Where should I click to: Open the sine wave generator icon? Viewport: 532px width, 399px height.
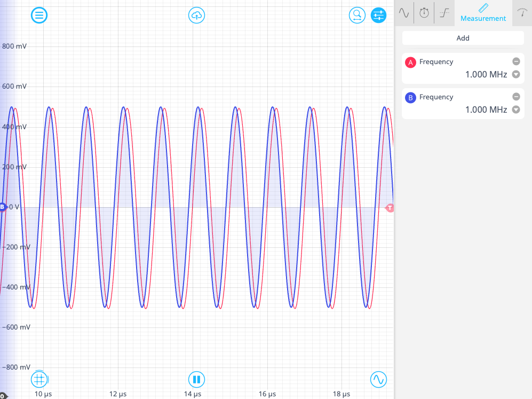(x=378, y=379)
